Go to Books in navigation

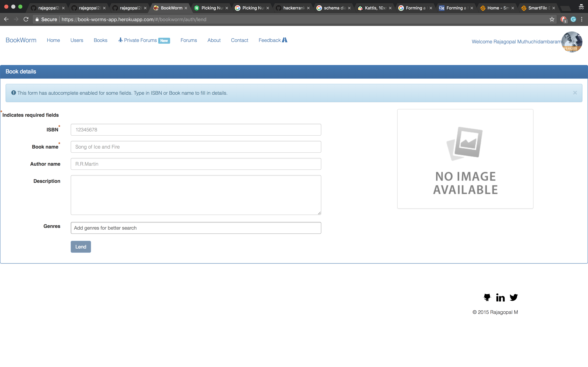point(100,40)
